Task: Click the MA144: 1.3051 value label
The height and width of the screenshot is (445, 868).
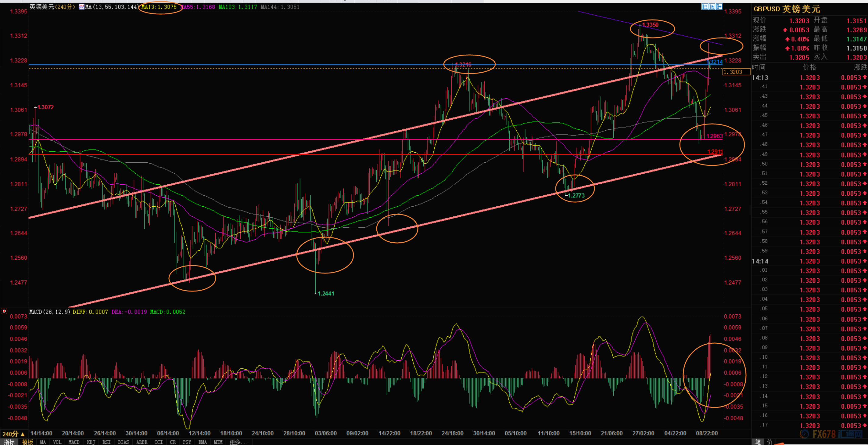Action: tap(280, 7)
